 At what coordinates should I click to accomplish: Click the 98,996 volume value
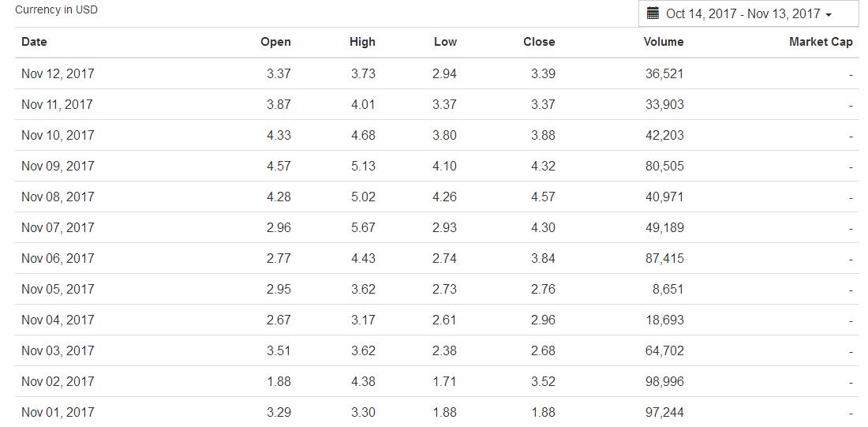[x=664, y=381]
